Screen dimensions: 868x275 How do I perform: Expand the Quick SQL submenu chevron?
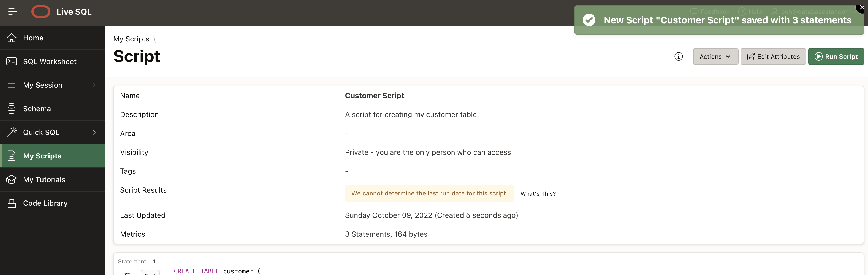coord(94,132)
